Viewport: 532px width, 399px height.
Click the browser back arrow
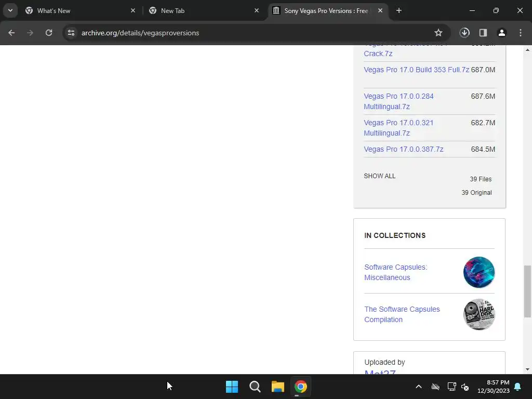[11, 33]
